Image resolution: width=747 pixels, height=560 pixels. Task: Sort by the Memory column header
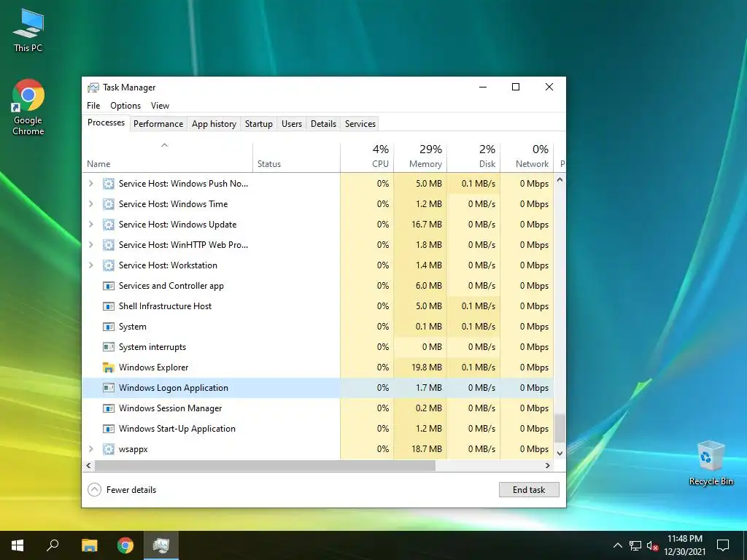[420, 157]
